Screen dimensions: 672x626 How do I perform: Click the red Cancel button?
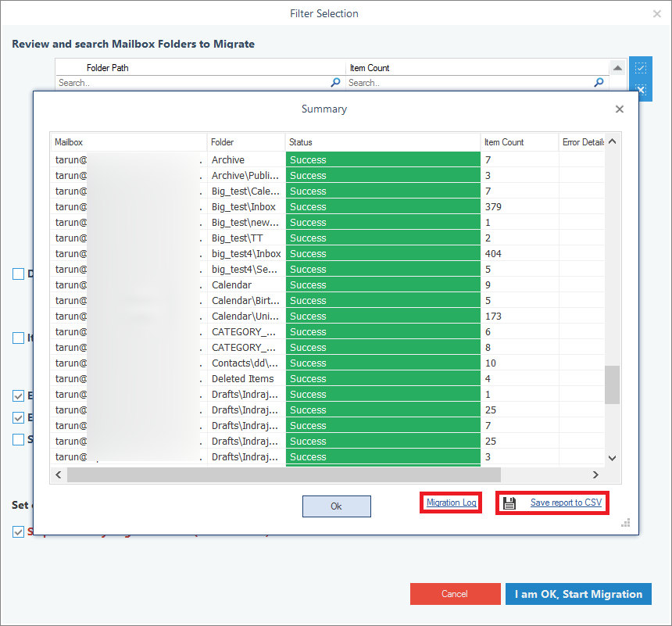pyautogui.click(x=455, y=594)
